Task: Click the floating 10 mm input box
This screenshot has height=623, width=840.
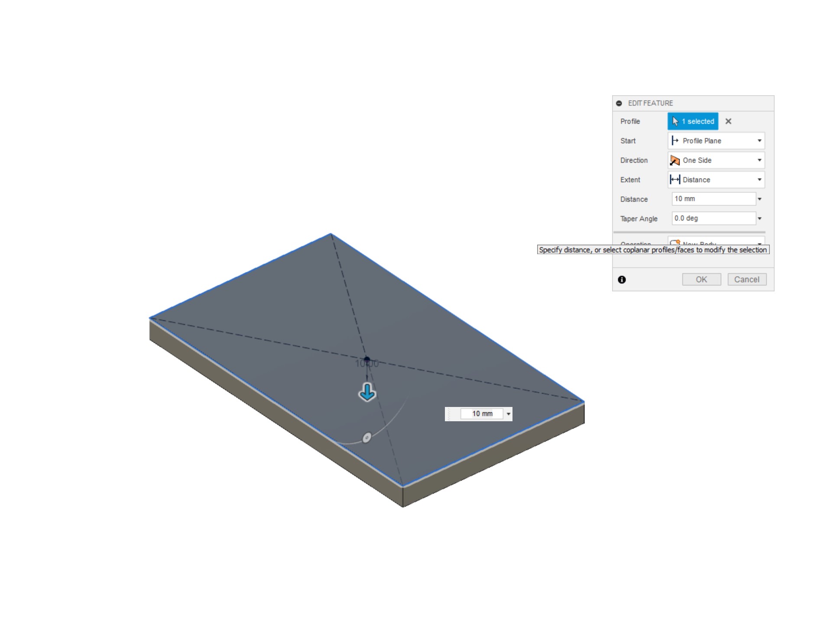Action: (481, 414)
